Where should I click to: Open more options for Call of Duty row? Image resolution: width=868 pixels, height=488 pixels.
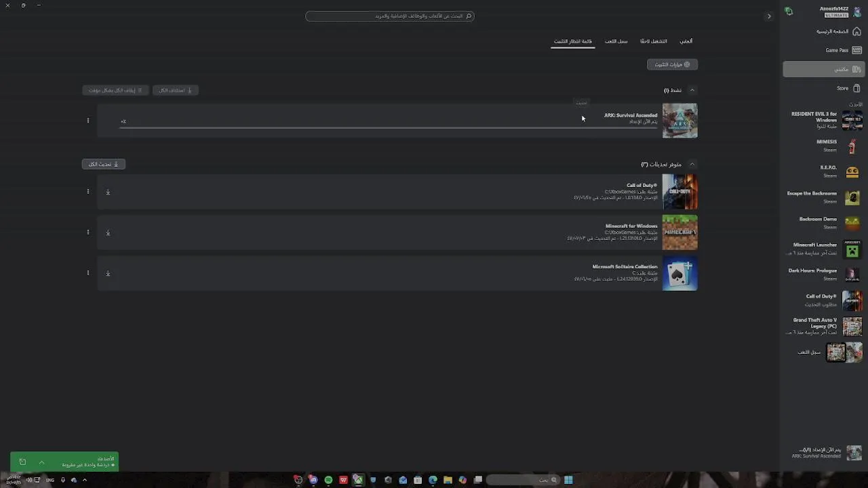(x=87, y=192)
